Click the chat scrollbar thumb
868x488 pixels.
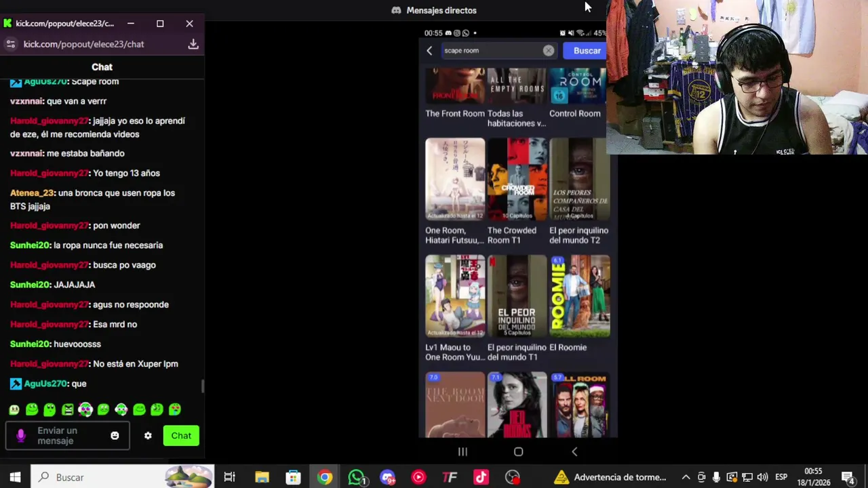203,386
